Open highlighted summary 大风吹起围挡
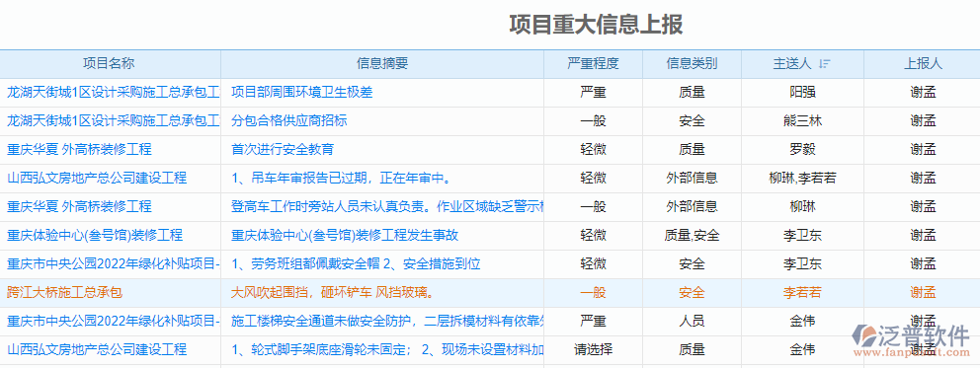 [x=333, y=293]
